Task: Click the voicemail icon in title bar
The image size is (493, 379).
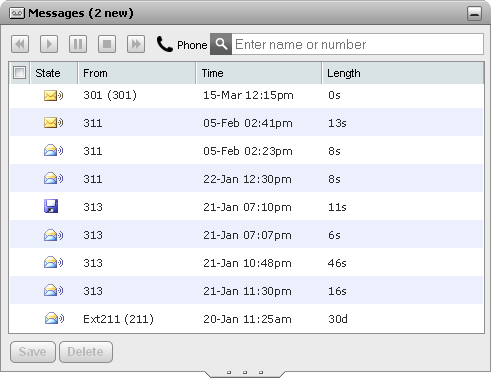Action: (17, 13)
